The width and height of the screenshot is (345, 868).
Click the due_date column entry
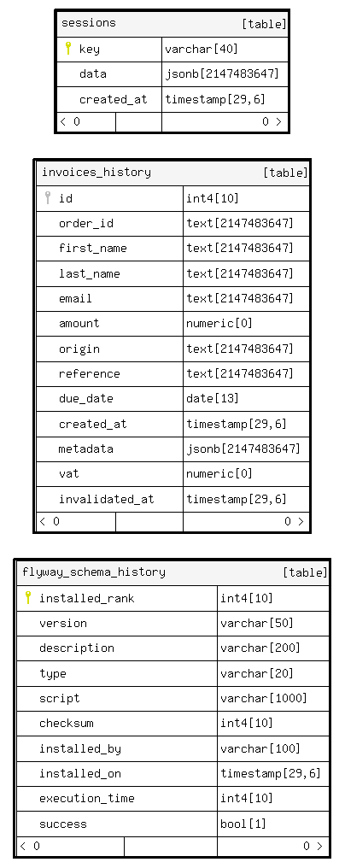tap(172, 399)
